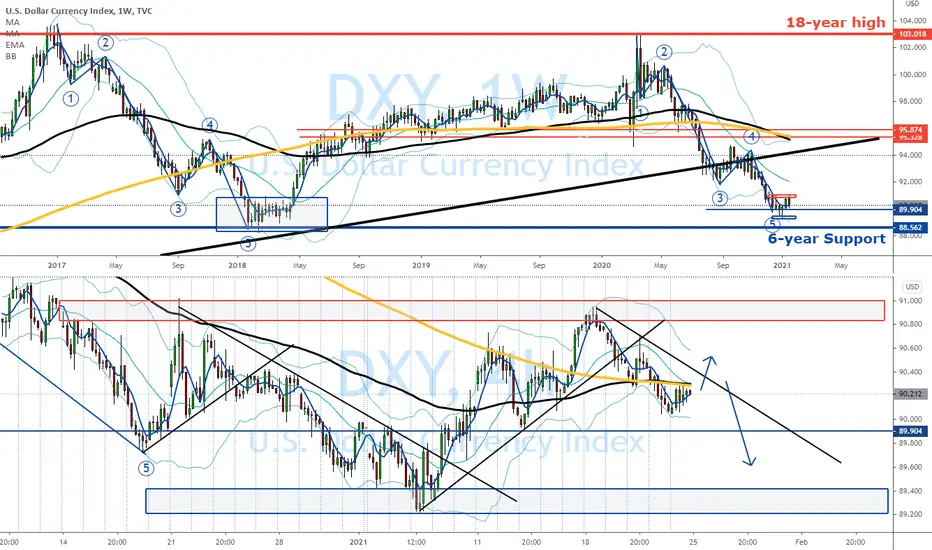Click the 2019 label on time axis
932x550 pixels.
(421, 265)
